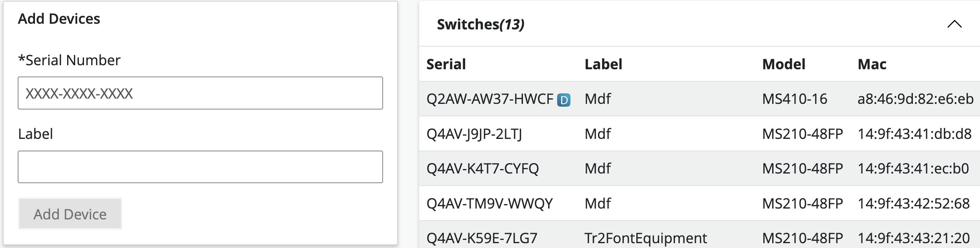Click MAC address a8:46:9d:82:e6:eb
The width and height of the screenshot is (980, 248).
(x=915, y=99)
